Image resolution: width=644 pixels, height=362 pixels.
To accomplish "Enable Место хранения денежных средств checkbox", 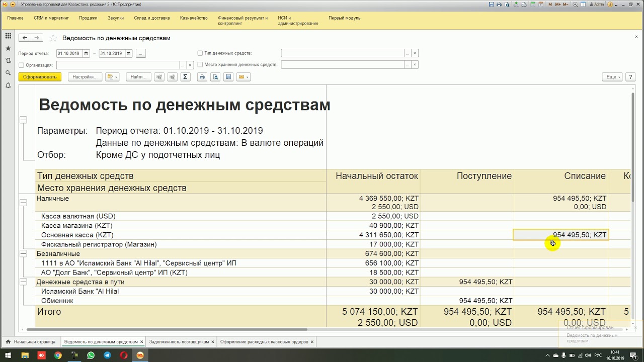I will [x=200, y=65].
